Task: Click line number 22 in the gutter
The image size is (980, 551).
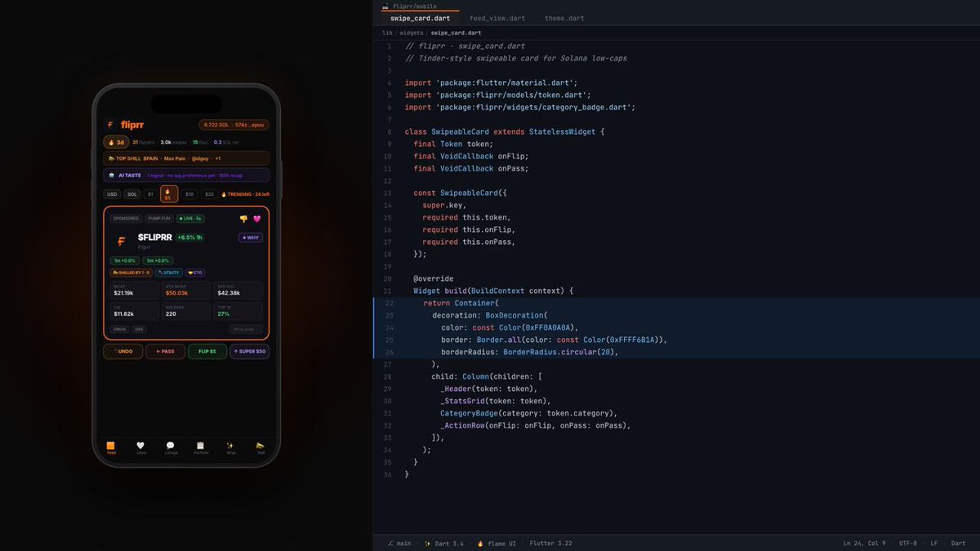Action: (388, 303)
